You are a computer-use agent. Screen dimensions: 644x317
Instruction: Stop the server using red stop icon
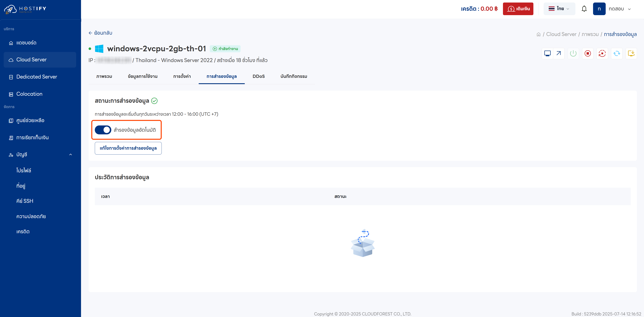point(588,53)
